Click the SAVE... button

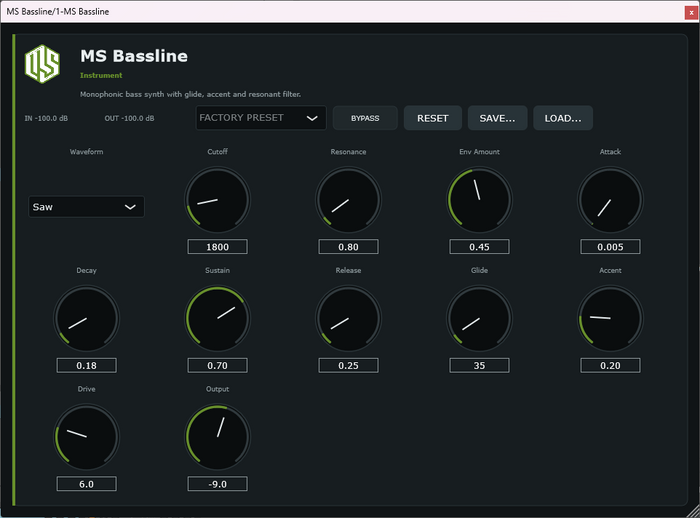point(497,118)
